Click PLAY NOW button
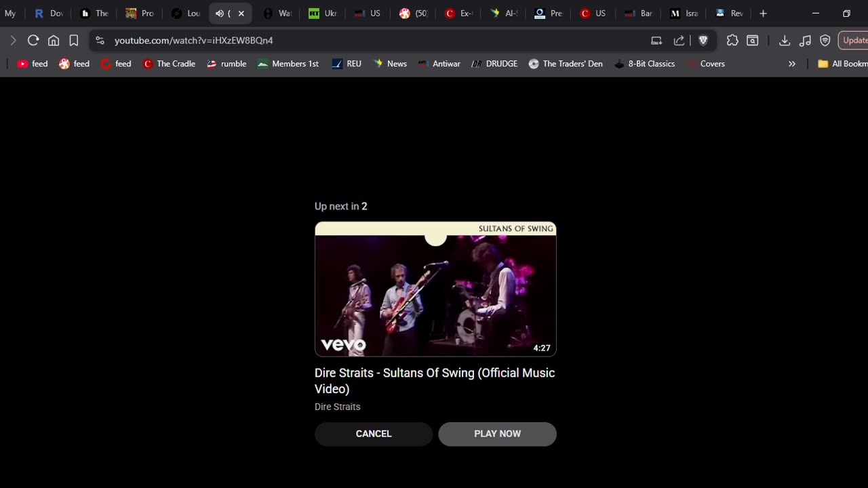Screen dimensions: 868x488 coord(497,434)
